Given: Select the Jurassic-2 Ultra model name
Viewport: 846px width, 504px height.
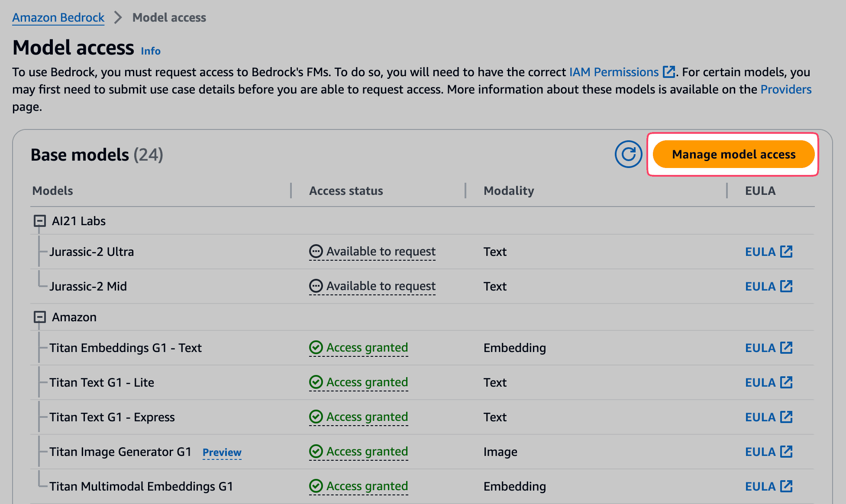Looking at the screenshot, I should (x=92, y=252).
